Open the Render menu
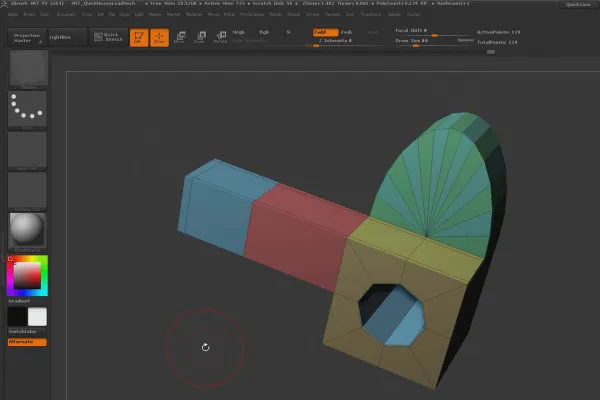600x400 pixels. click(276, 15)
